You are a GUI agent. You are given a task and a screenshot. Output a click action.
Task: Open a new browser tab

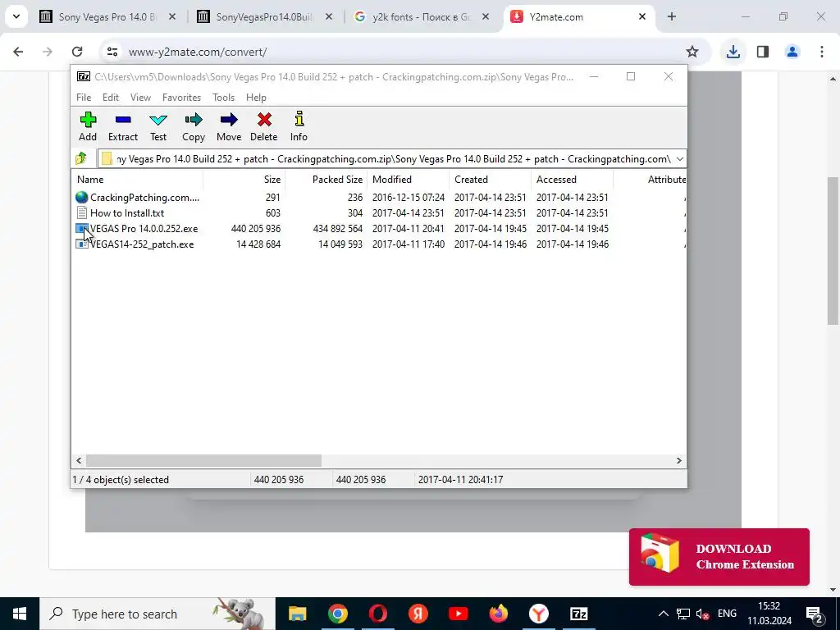coord(672,17)
